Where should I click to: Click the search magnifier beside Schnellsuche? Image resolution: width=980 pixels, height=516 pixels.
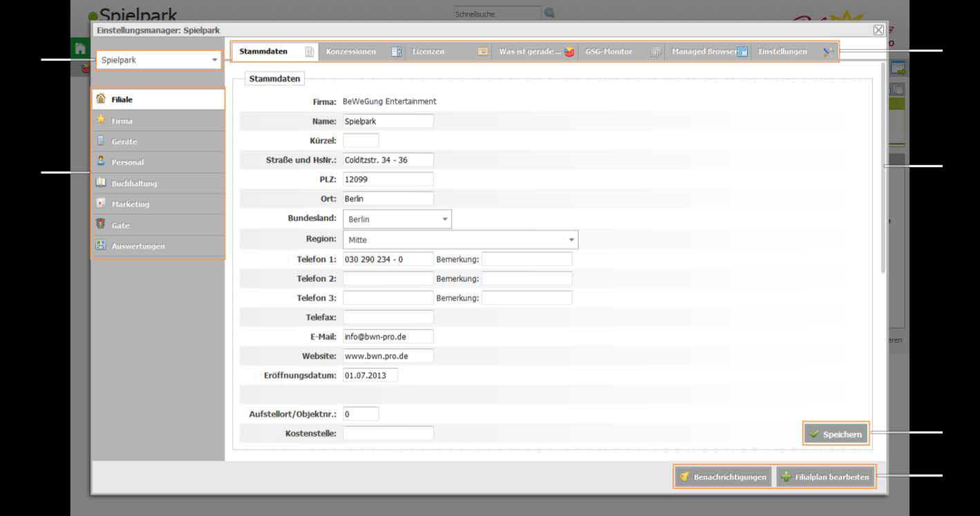click(x=549, y=13)
